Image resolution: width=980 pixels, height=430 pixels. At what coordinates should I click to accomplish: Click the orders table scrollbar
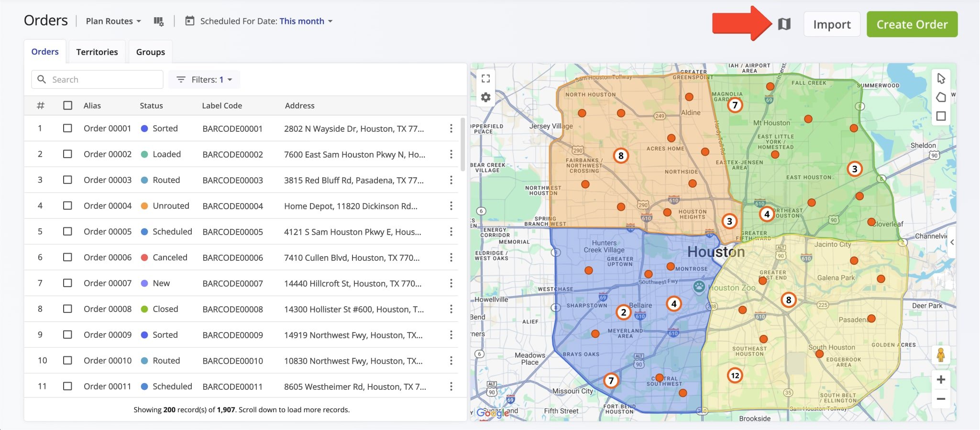(x=462, y=144)
